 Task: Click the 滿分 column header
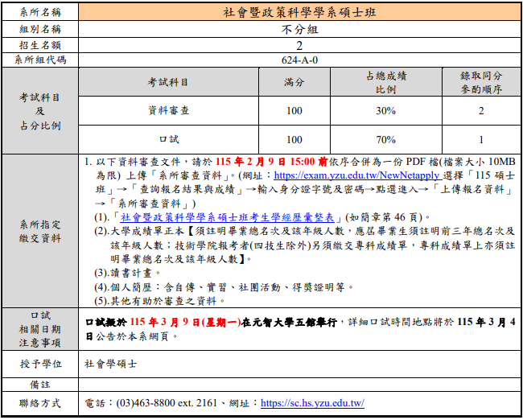click(x=294, y=82)
